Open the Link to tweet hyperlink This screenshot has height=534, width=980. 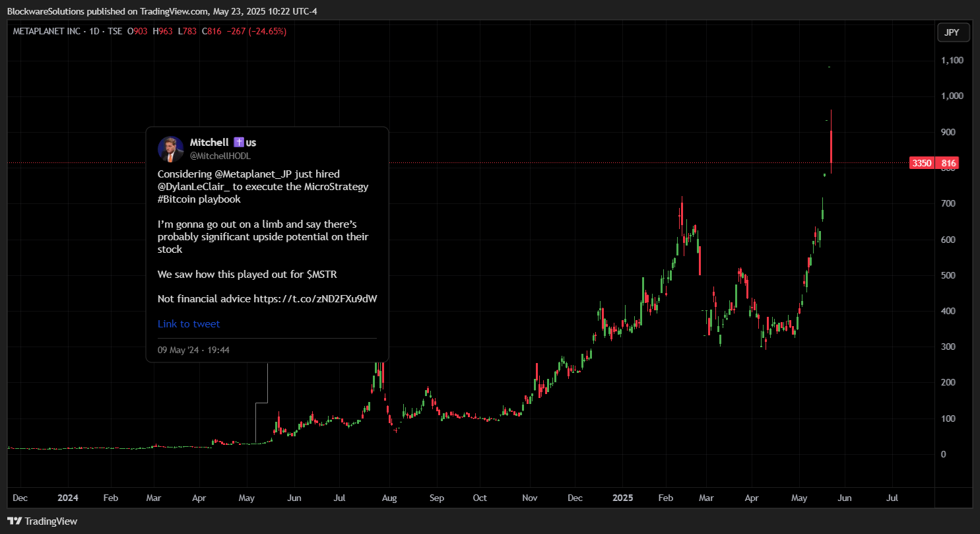189,323
